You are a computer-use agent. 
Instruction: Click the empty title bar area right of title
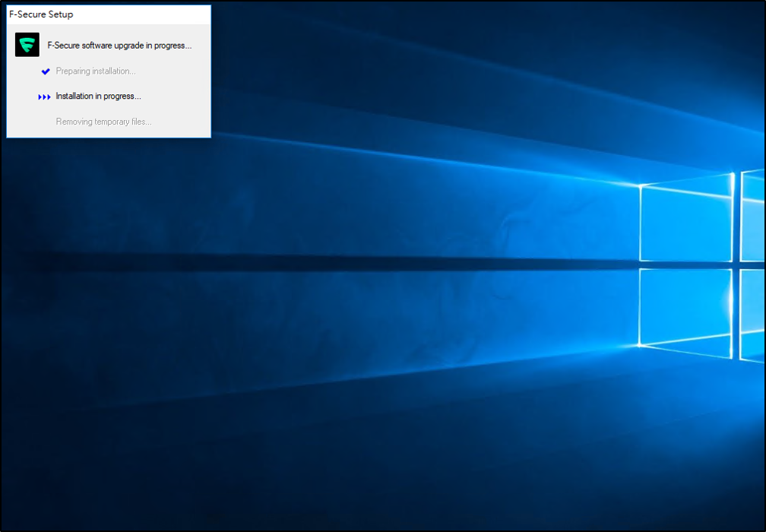coord(144,14)
